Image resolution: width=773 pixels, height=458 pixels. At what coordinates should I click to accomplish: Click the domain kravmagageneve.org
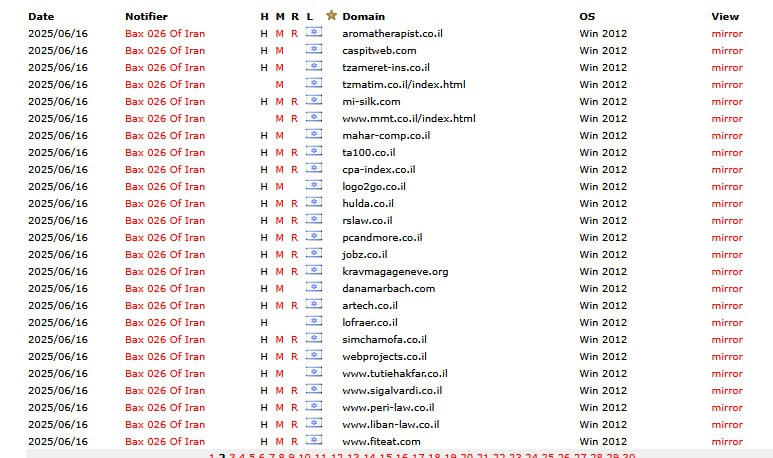coord(395,272)
